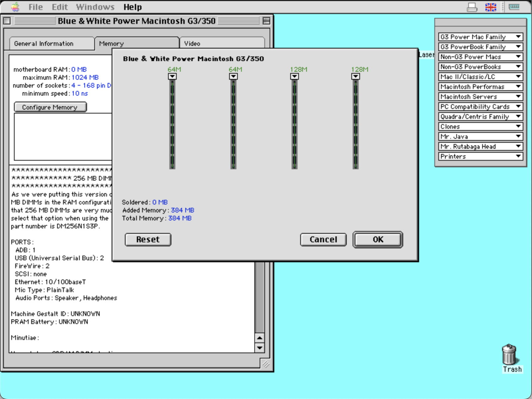Open the Clones popup menu
The width and height of the screenshot is (532, 399).
[x=481, y=126]
